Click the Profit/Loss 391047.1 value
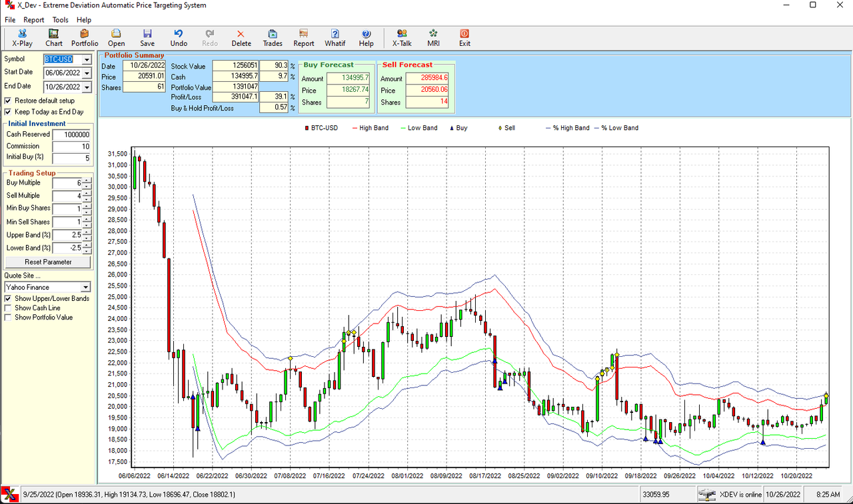The height and width of the screenshot is (504, 853). pos(235,97)
